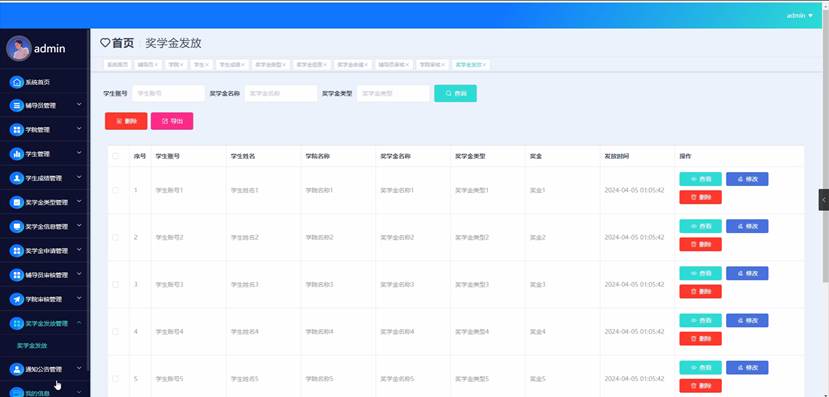Click cell 学生账号1 in row 1
The image size is (829, 397).
click(x=169, y=190)
